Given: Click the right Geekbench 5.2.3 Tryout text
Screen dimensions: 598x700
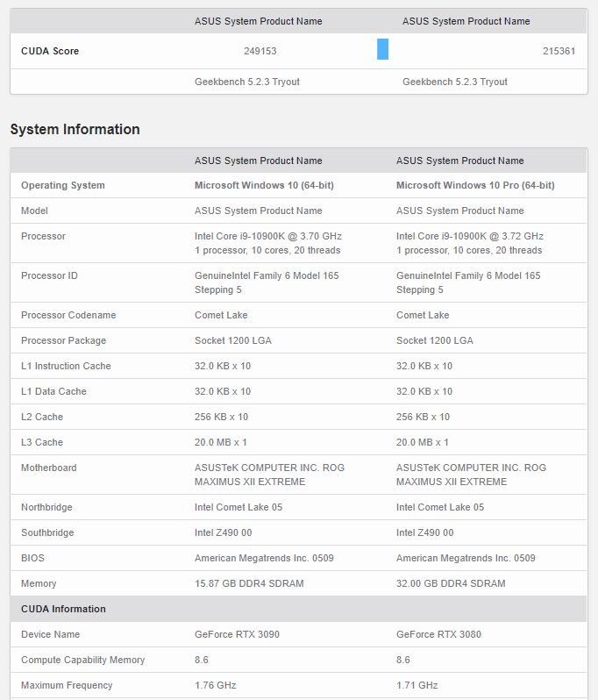Looking at the screenshot, I should [x=455, y=82].
